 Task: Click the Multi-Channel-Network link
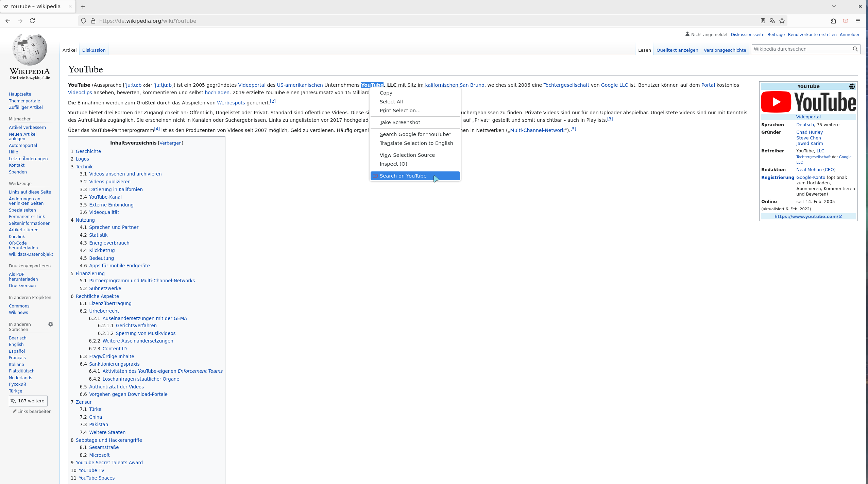(537, 130)
